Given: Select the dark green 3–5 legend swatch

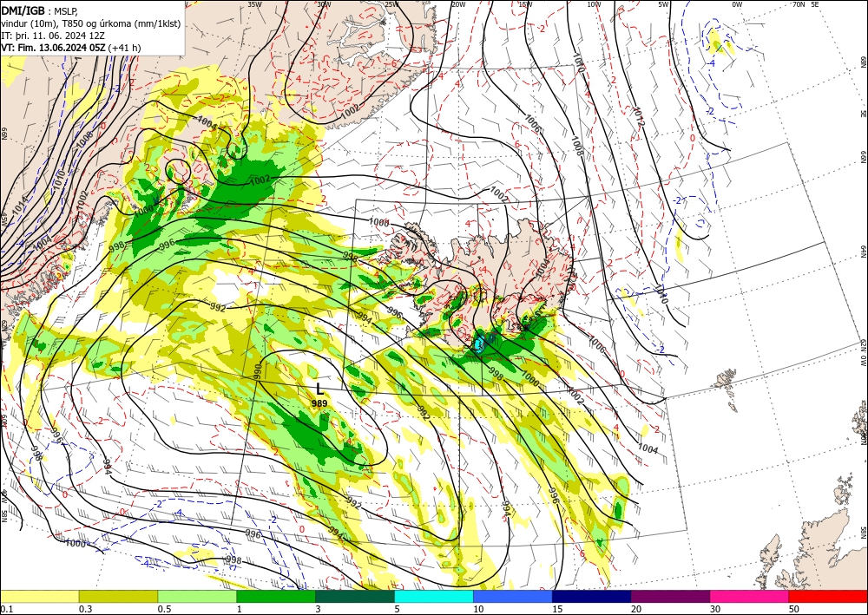Looking at the screenshot, I should (x=355, y=596).
